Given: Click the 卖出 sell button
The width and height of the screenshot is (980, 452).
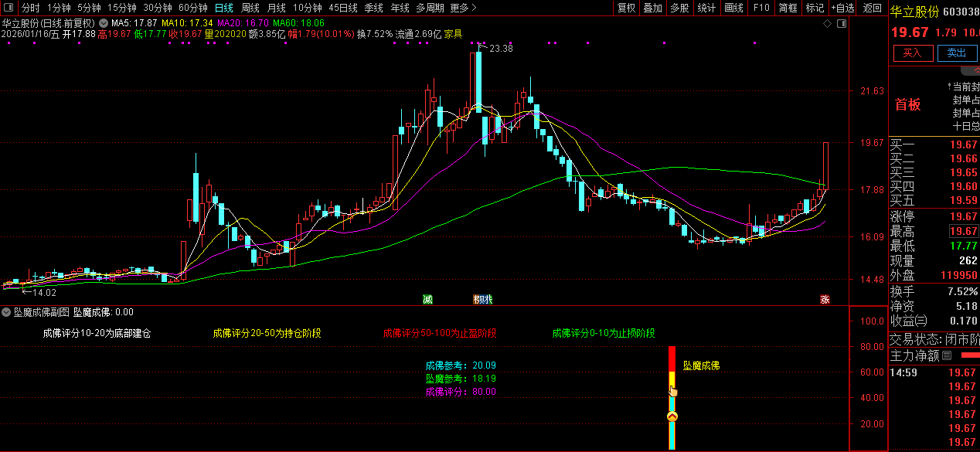Looking at the screenshot, I should click(957, 53).
